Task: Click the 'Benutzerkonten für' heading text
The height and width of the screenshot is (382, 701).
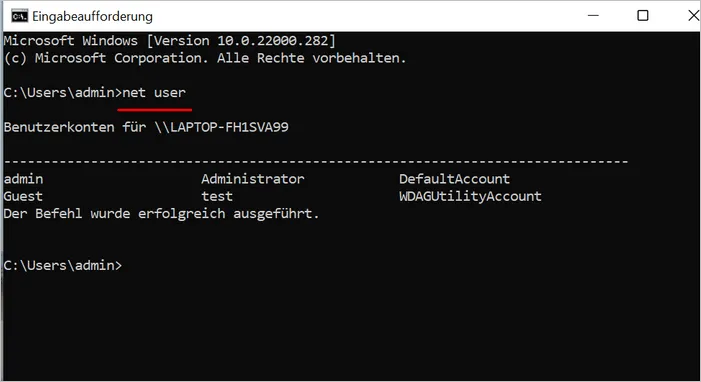Action: [75, 127]
